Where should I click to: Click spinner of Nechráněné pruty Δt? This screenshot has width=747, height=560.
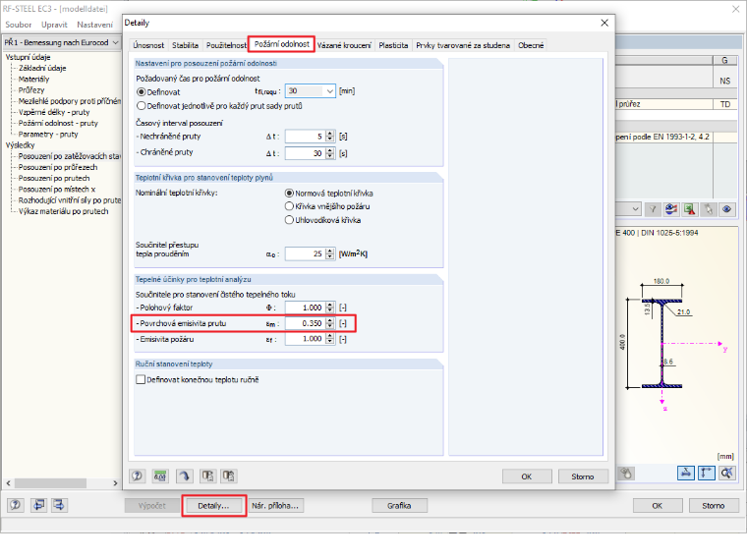[330, 137]
